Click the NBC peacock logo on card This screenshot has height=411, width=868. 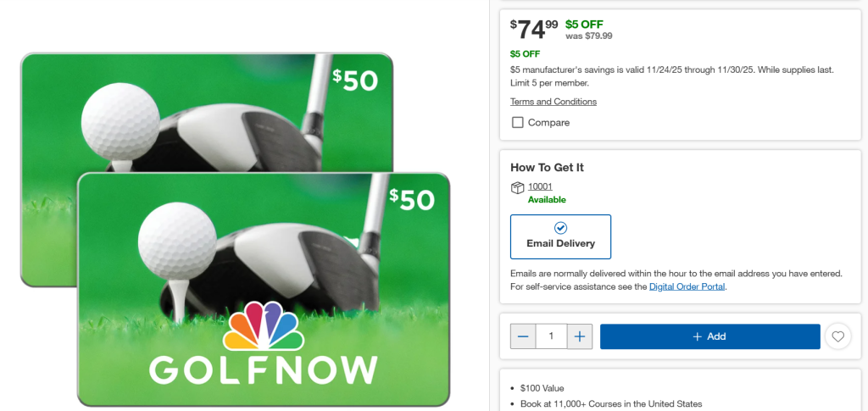(263, 324)
